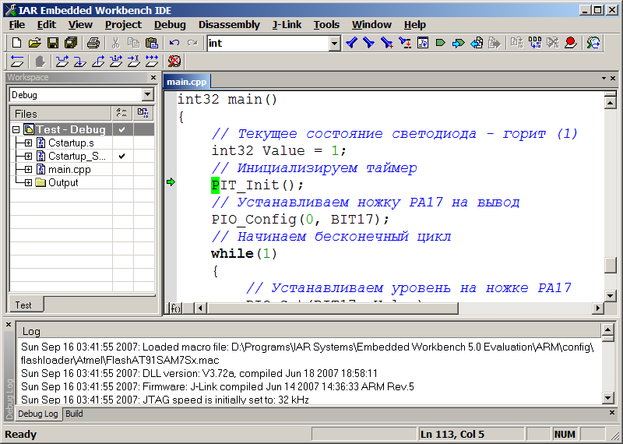Click the Toggle Breakpoint red dot icon
The image size is (623, 444).
click(x=570, y=43)
